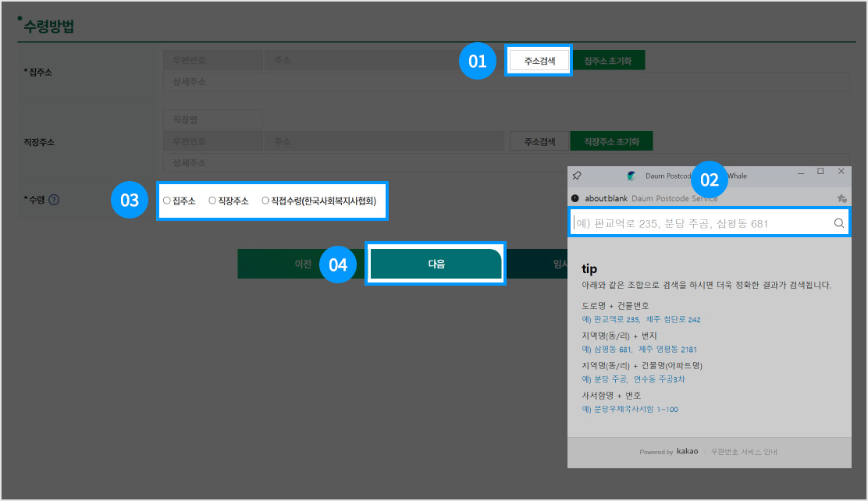The height and width of the screenshot is (501, 868).
Task: Click the site info icon beside about:blank
Action: click(575, 198)
